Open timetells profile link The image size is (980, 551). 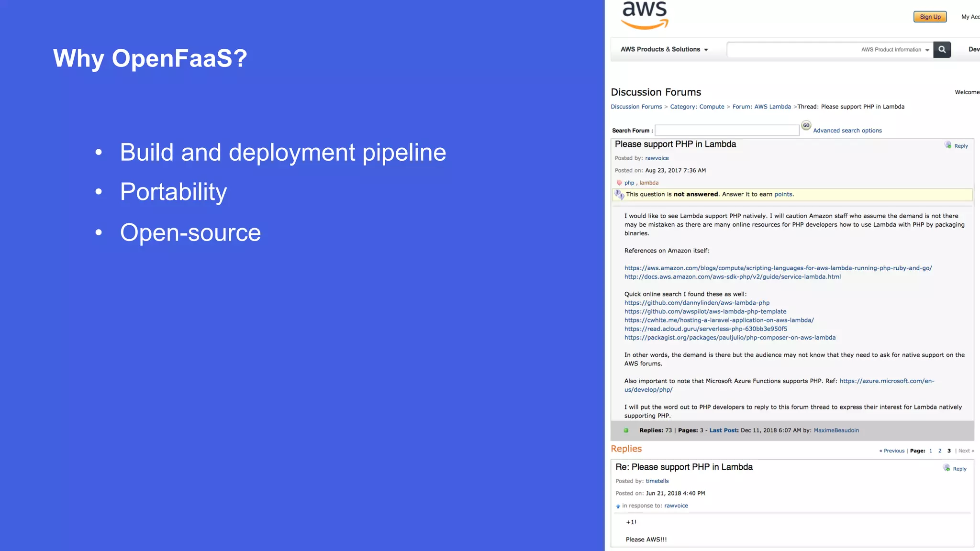(657, 481)
